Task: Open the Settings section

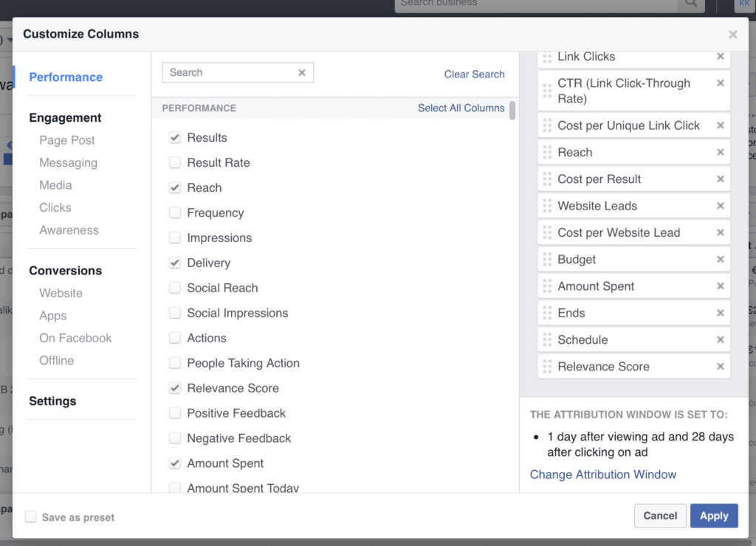Action: click(x=52, y=401)
